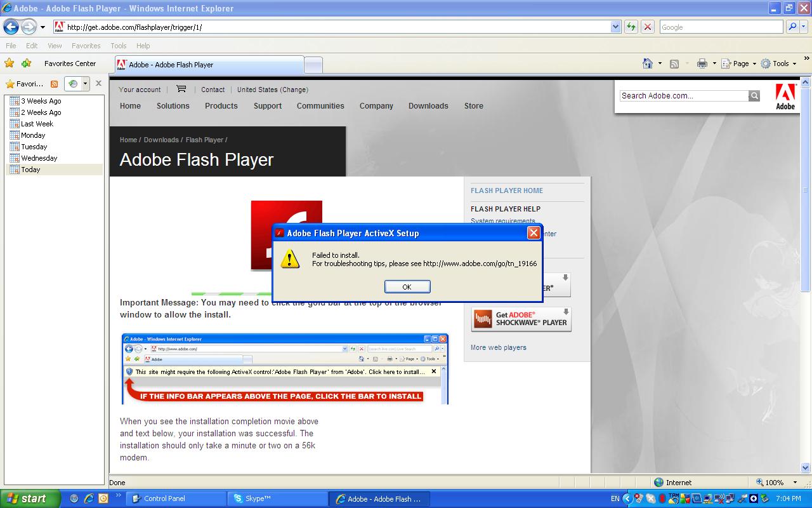812x508 pixels.
Task: Click the address bar URL field
Action: point(337,27)
